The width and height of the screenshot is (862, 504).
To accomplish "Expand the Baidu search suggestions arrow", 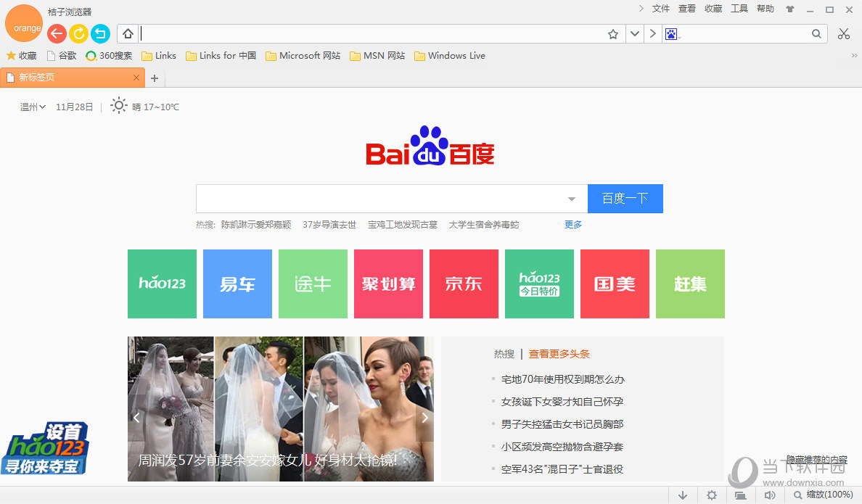I will click(x=572, y=198).
